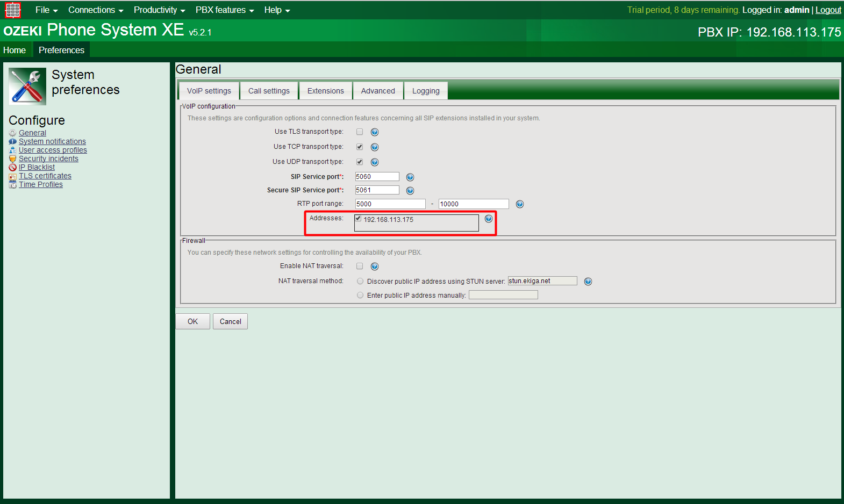The height and width of the screenshot is (504, 844).
Task: Open the General configure link
Action: pos(32,133)
